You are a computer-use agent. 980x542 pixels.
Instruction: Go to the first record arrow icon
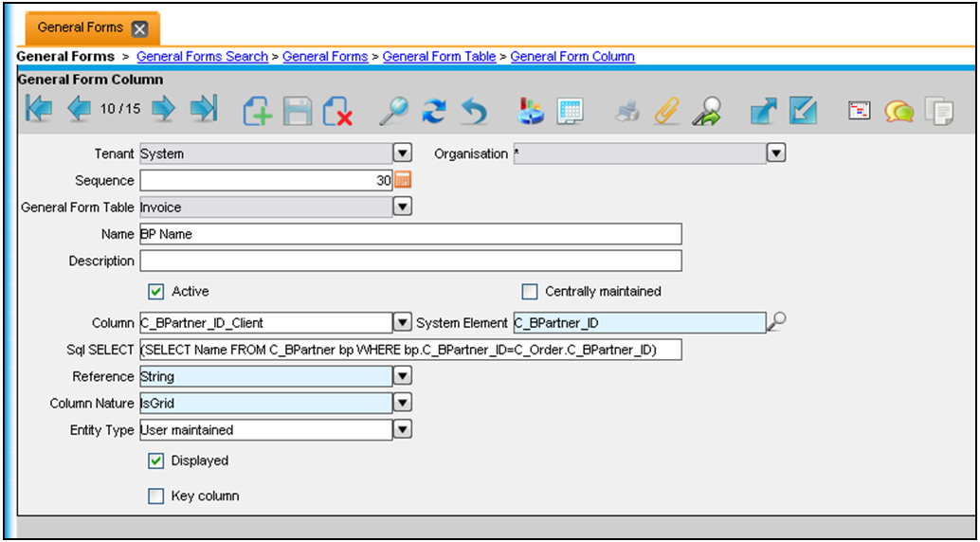click(x=39, y=110)
